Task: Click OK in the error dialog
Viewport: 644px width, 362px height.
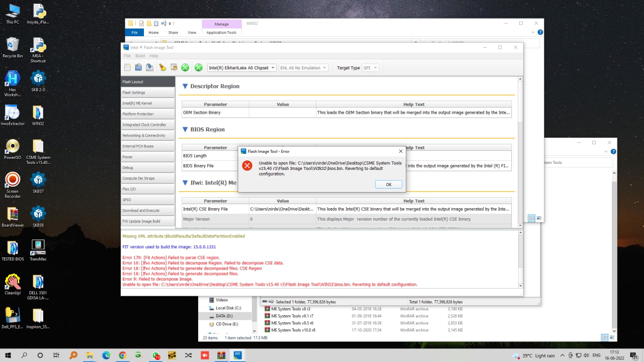Action: [388, 185]
